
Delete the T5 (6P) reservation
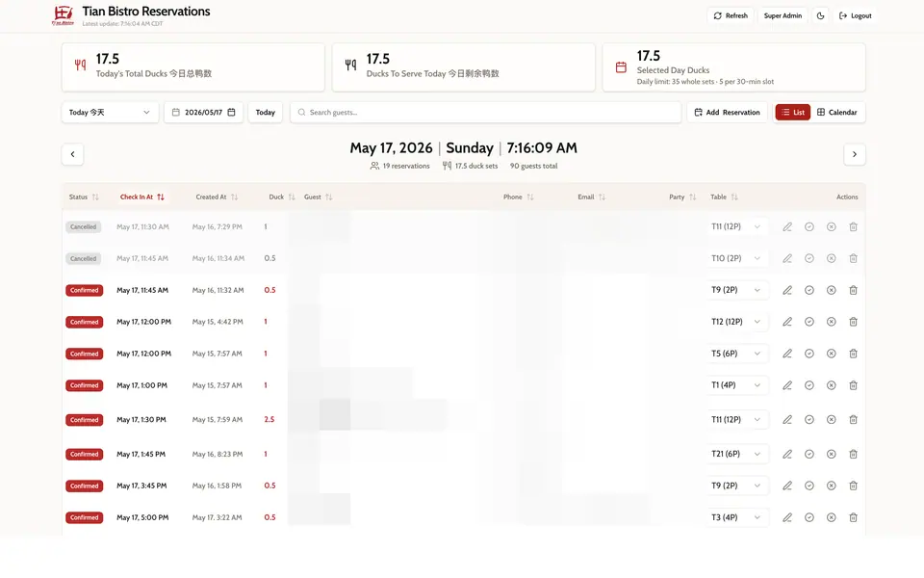pos(853,354)
